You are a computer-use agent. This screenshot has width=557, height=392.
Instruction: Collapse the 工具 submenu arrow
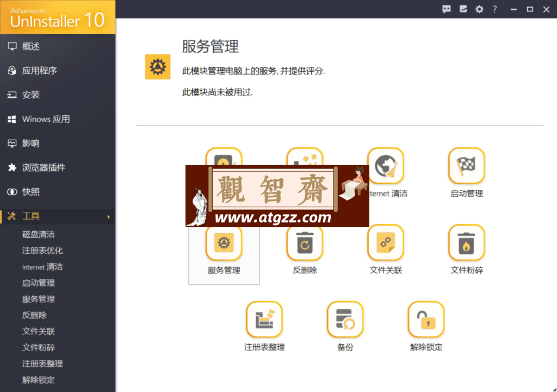coord(109,216)
